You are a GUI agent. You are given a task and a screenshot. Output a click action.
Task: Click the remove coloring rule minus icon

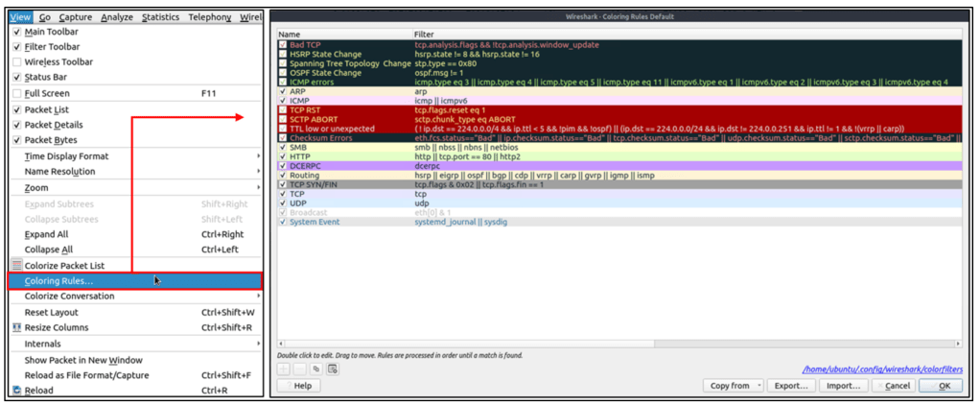point(300,369)
